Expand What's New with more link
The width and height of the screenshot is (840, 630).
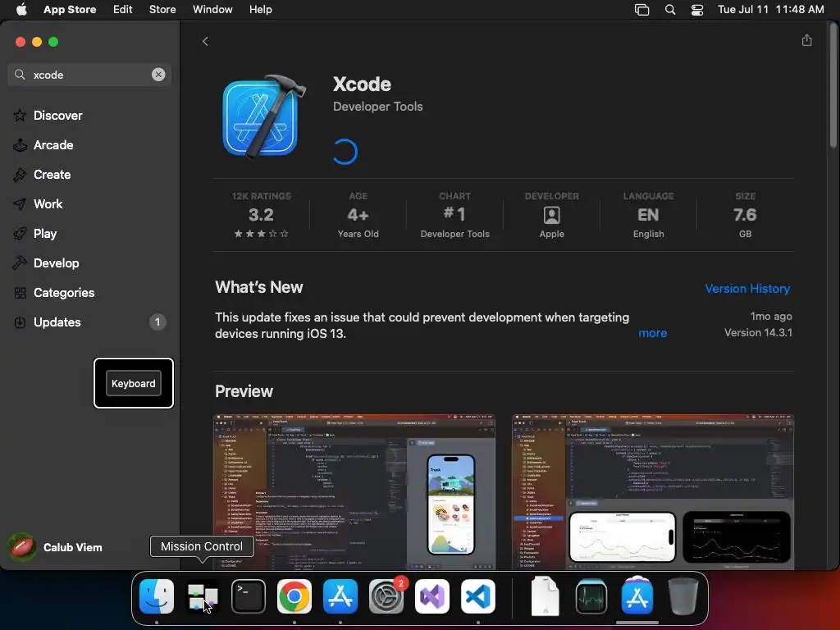pyautogui.click(x=652, y=333)
